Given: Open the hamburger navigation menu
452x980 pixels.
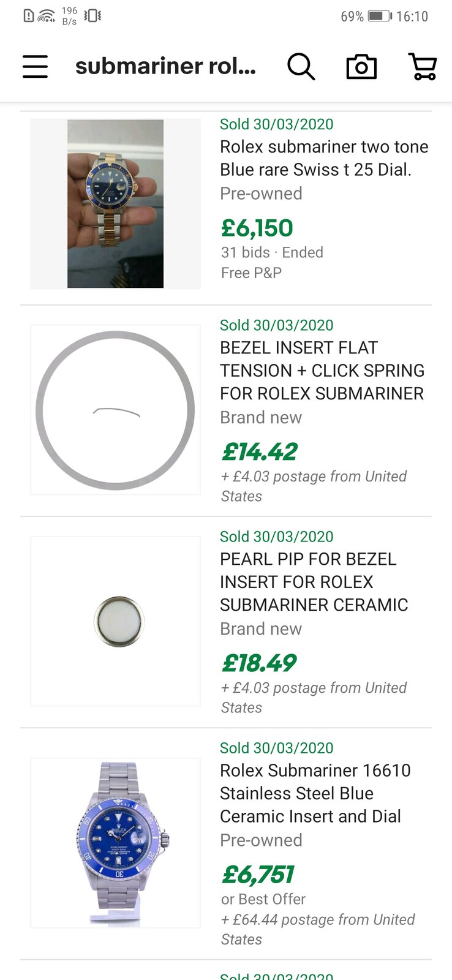Looking at the screenshot, I should click(35, 66).
